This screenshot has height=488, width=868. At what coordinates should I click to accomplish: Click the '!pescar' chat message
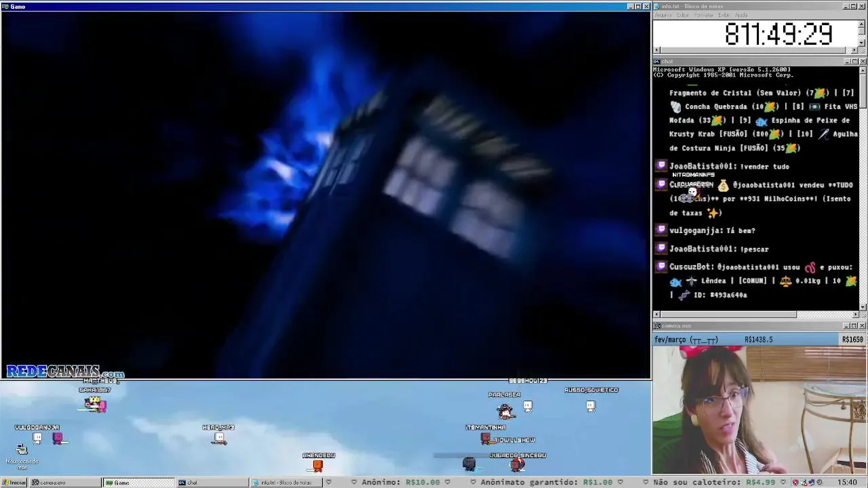[755, 249]
